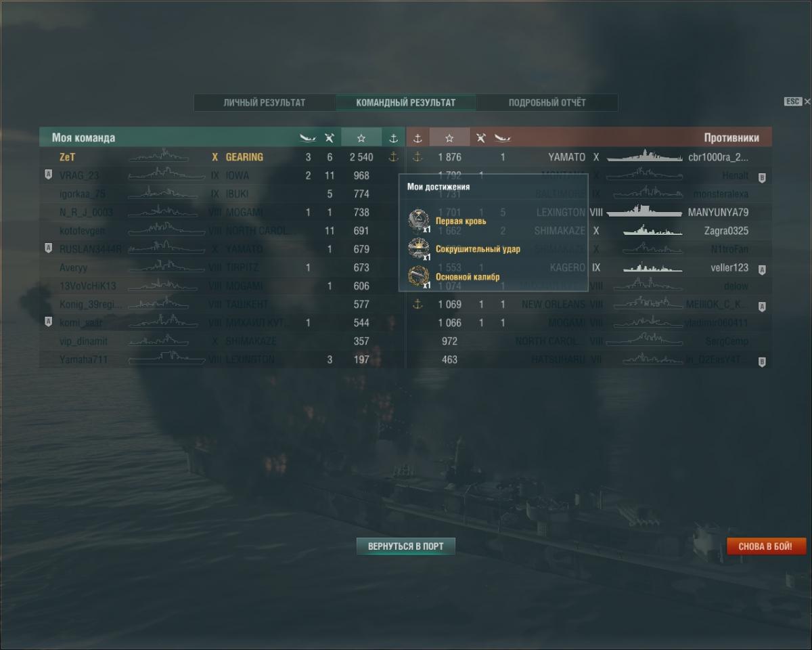Sort enemies by star experience icon
Screen dimensions: 812x650
pyautogui.click(x=450, y=137)
